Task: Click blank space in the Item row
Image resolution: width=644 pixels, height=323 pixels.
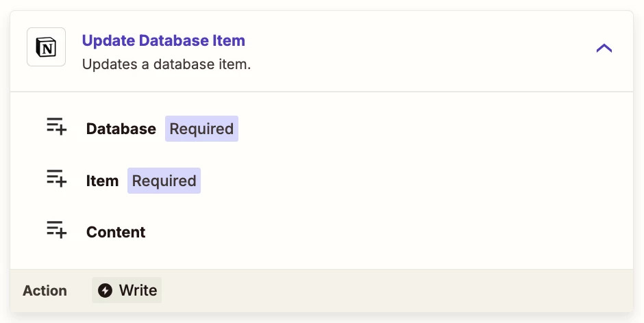Action: (410, 181)
